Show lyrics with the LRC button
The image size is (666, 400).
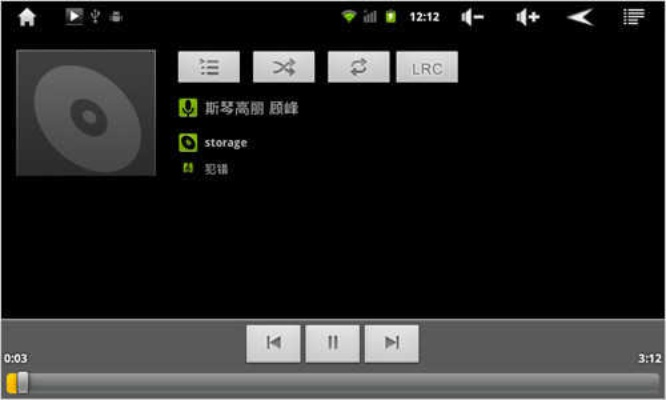click(427, 67)
